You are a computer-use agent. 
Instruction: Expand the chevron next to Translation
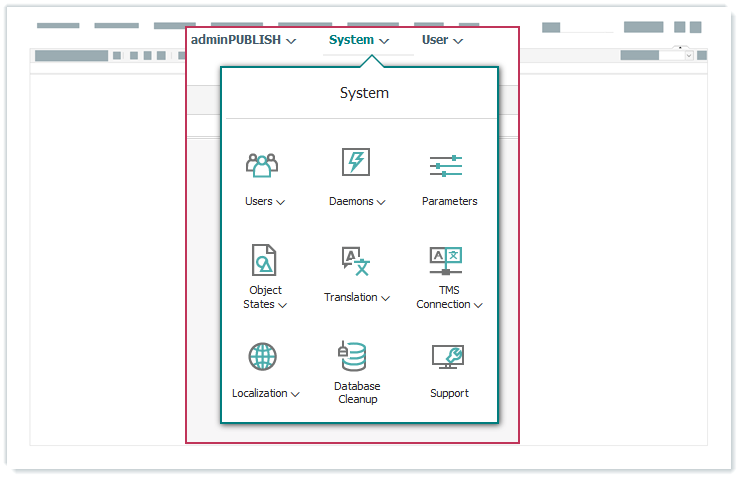(385, 298)
